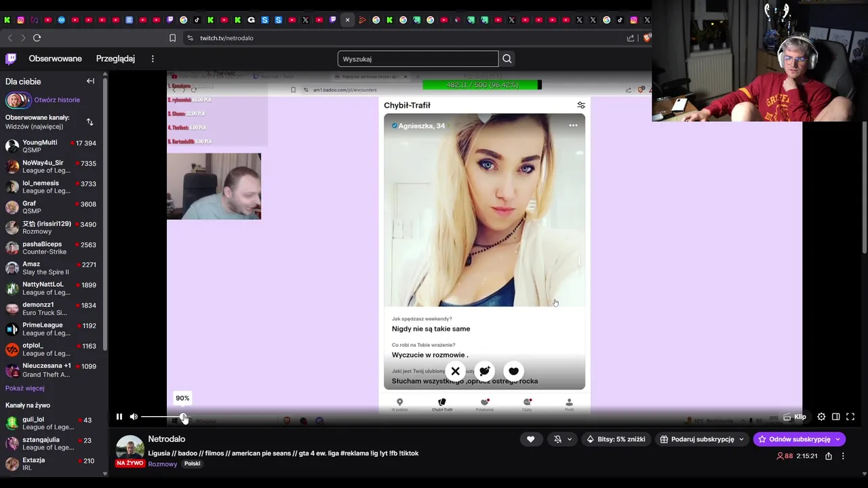Viewport: 868px width, 488px height.
Task: Open site info icon in address bar
Action: 190,38
